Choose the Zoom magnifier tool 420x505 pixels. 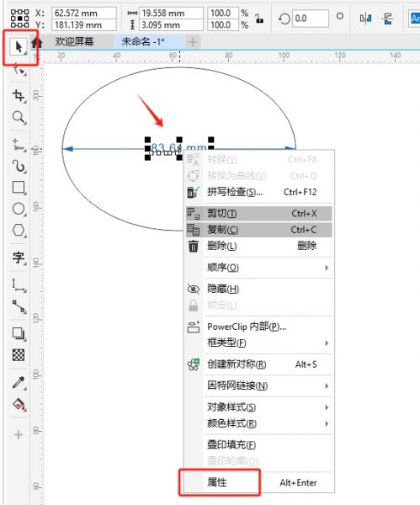pos(19,117)
